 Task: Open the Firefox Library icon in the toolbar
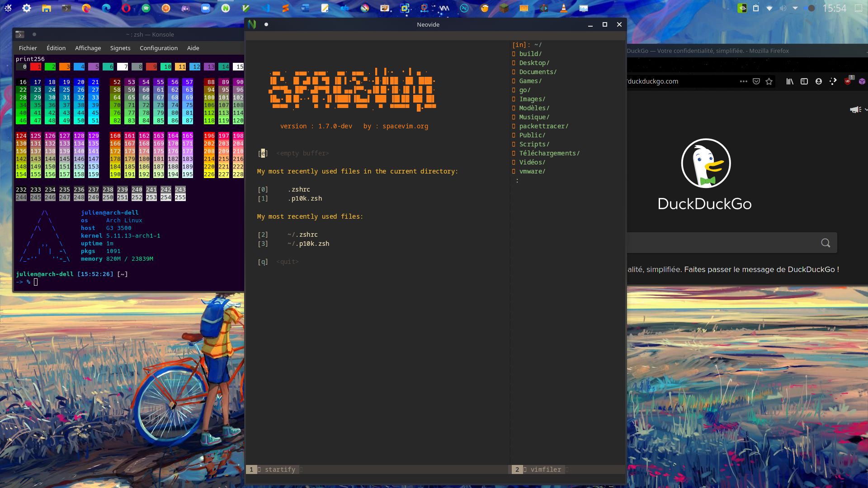pyautogui.click(x=790, y=81)
